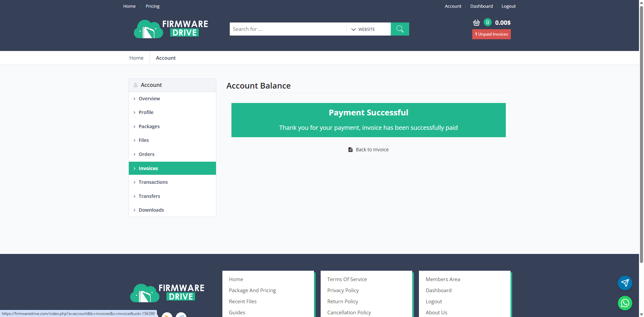Select the Account breadcrumb tab
Screen dimensions: 644x317
pyautogui.click(x=166, y=58)
